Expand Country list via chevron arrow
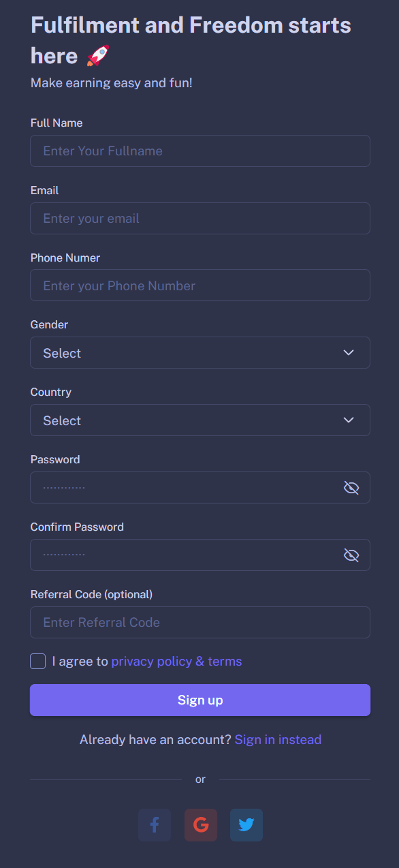 [x=349, y=420]
